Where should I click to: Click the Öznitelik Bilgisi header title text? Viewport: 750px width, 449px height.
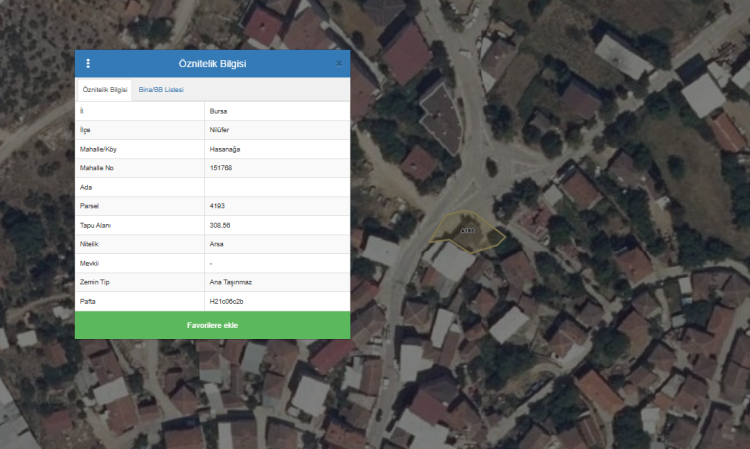coord(212,64)
